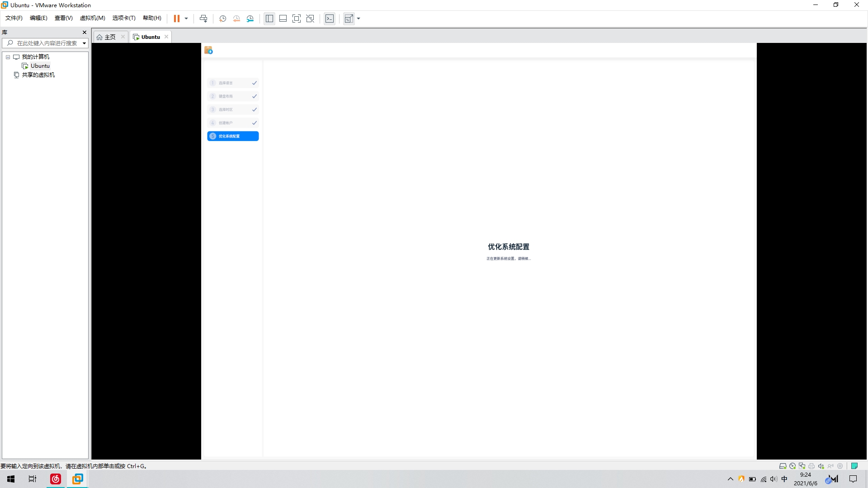Viewport: 868px width, 488px height.
Task: Open the Windows notification center
Action: (x=853, y=479)
